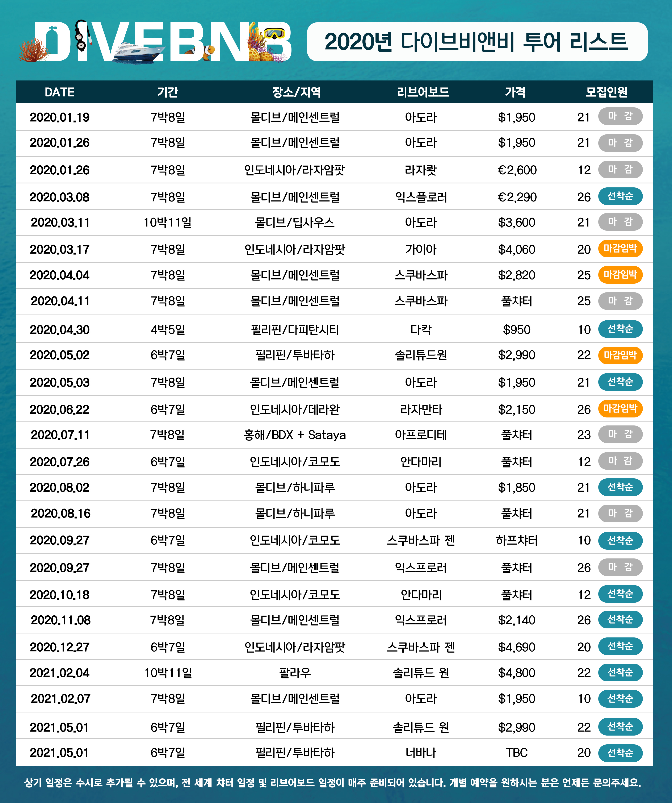Screen dimensions: 672x803
Task: Click the 기간 column header
Action: pos(167,92)
